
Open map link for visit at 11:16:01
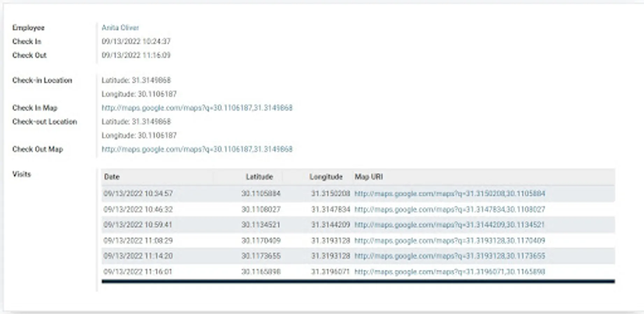450,271
